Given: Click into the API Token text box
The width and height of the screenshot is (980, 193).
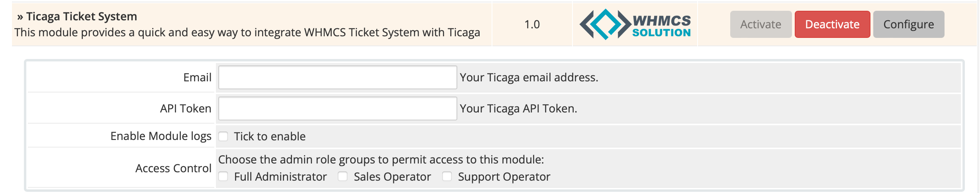Looking at the screenshot, I should coord(337,108).
